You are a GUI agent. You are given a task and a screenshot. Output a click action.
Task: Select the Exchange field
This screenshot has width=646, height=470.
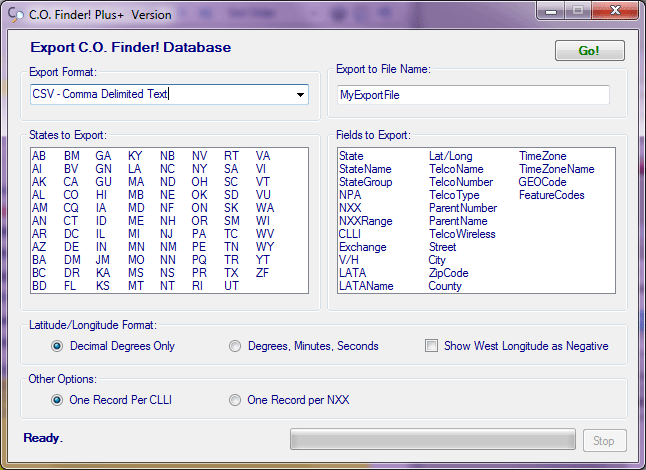pos(363,247)
